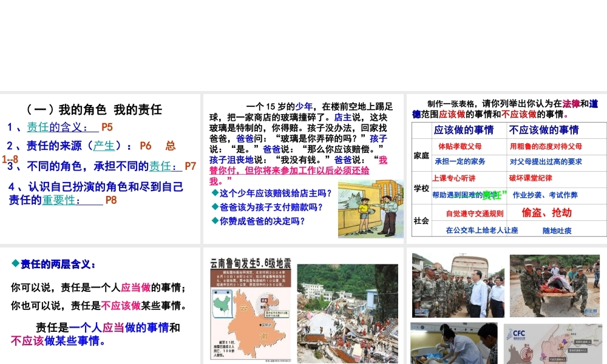This screenshot has width=607, height=364.
Task: Click the cell 随地吐痰
Action: click(557, 231)
